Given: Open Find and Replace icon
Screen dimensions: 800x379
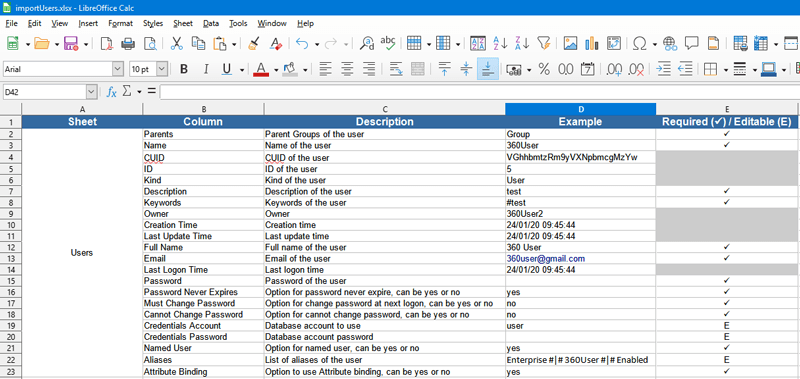Looking at the screenshot, I should click(366, 44).
